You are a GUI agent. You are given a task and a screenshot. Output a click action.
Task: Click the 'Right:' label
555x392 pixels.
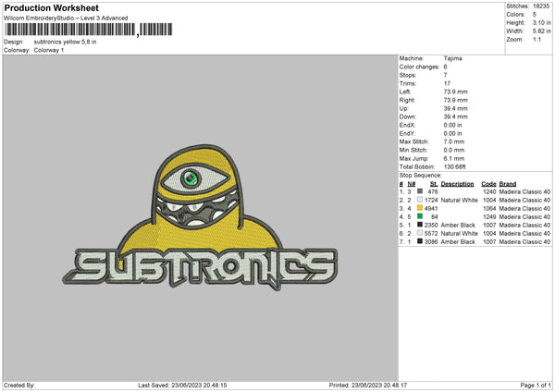pyautogui.click(x=407, y=100)
